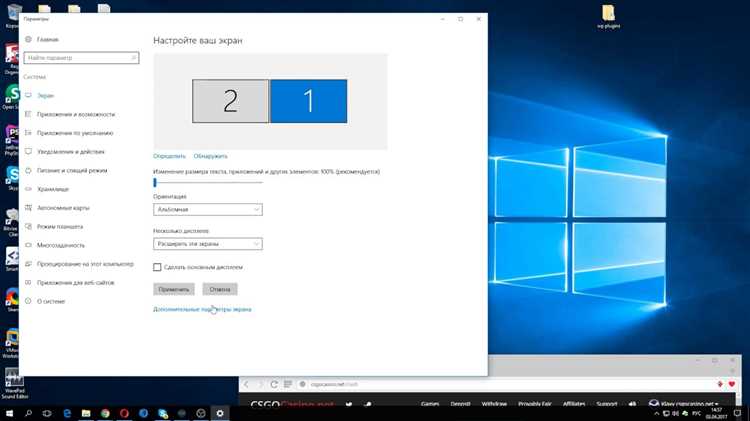Click the Режим планшета tablet icon
750x421 pixels.
pos(28,226)
